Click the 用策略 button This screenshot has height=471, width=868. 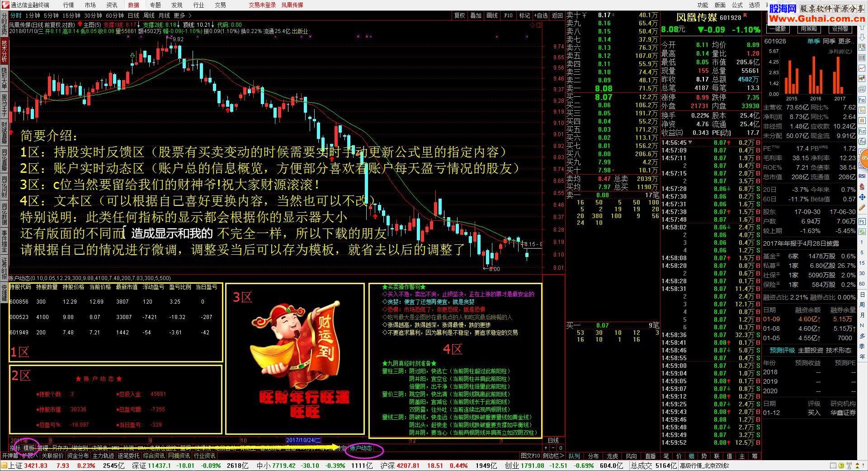[809, 29]
